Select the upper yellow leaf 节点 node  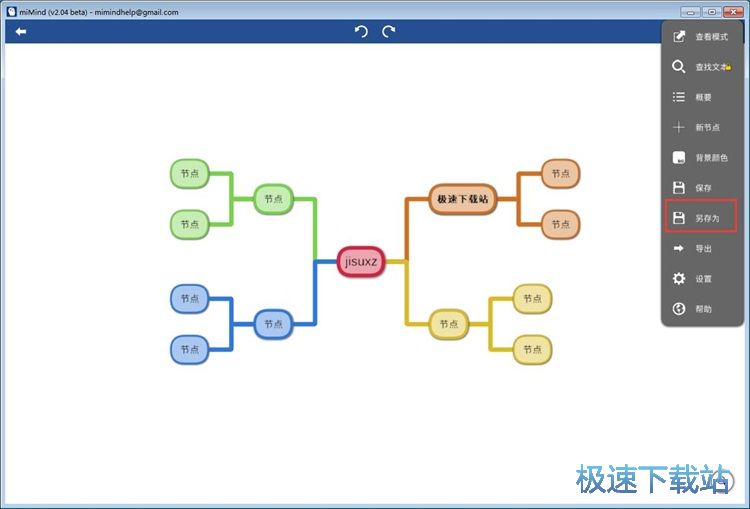tap(532, 299)
